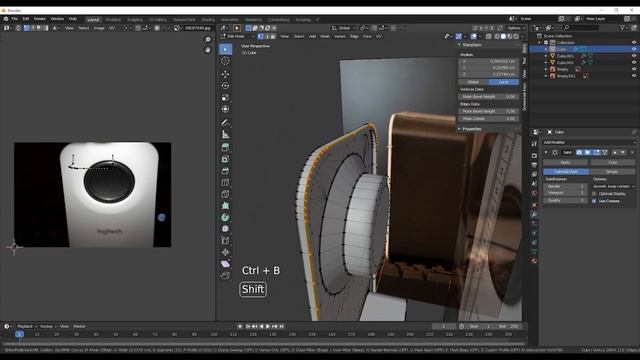Viewport: 640px width, 360px height.
Task: Adjust vertex Mean Bevel Weight slider
Action: [489, 97]
